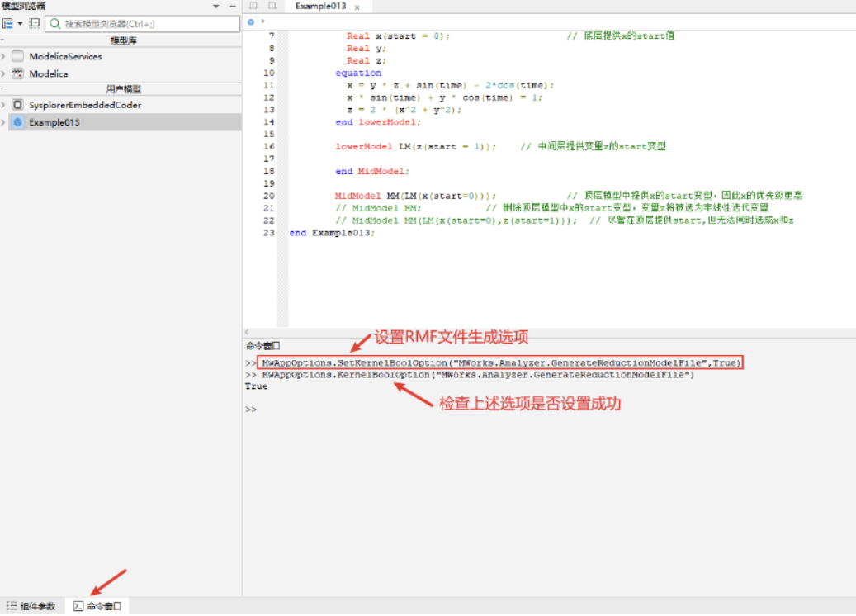Click the 组件参数 tab list icon

click(x=12, y=606)
